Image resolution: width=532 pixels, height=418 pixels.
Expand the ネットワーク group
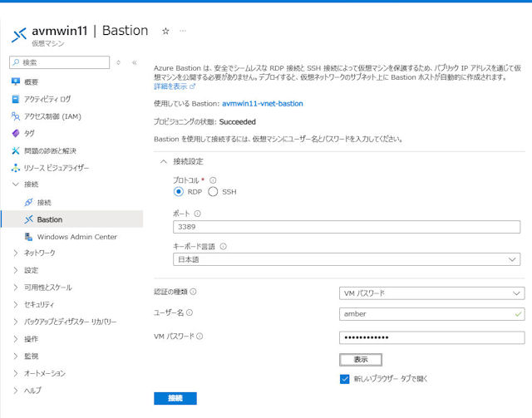click(x=16, y=253)
